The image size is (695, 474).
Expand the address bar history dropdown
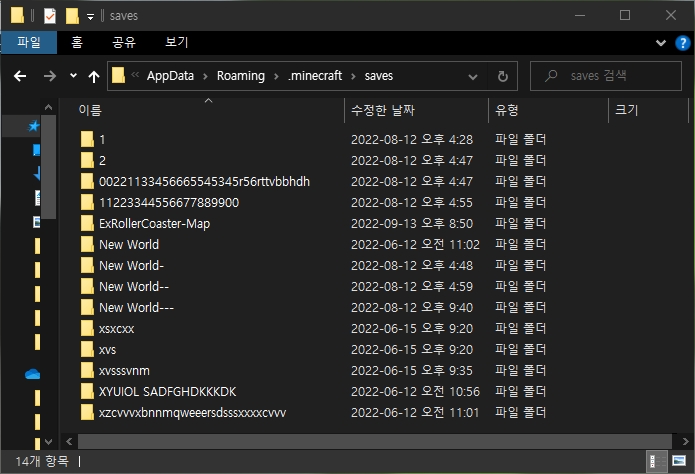click(x=472, y=77)
